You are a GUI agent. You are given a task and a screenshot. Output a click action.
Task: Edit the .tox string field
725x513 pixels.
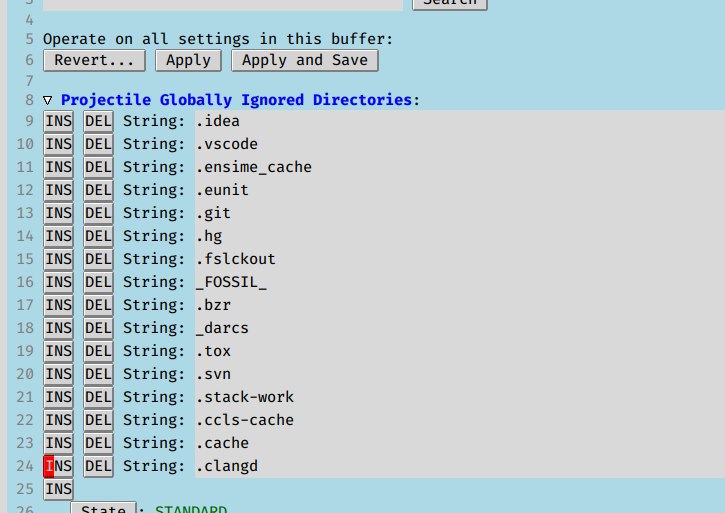[460, 352]
